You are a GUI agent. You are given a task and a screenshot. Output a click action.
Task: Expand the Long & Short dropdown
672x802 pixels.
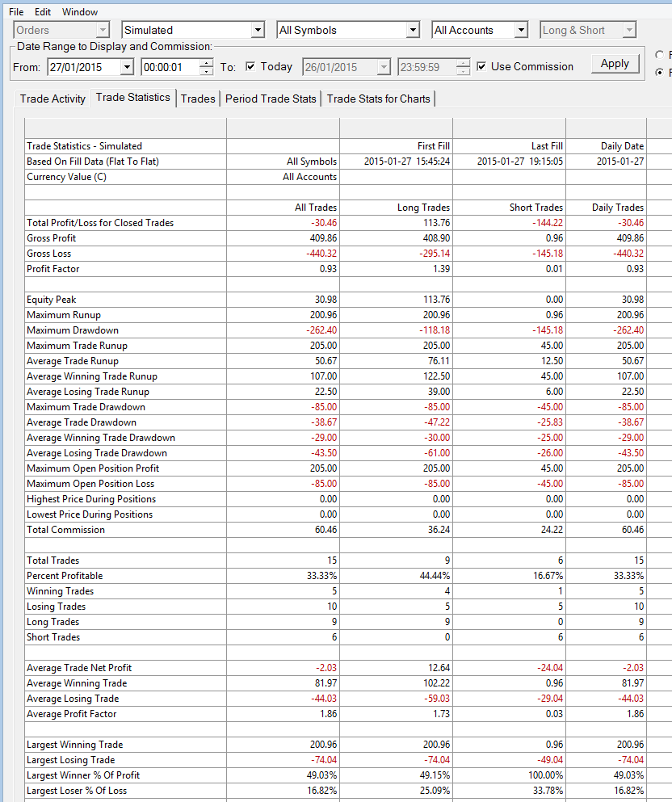pyautogui.click(x=629, y=30)
